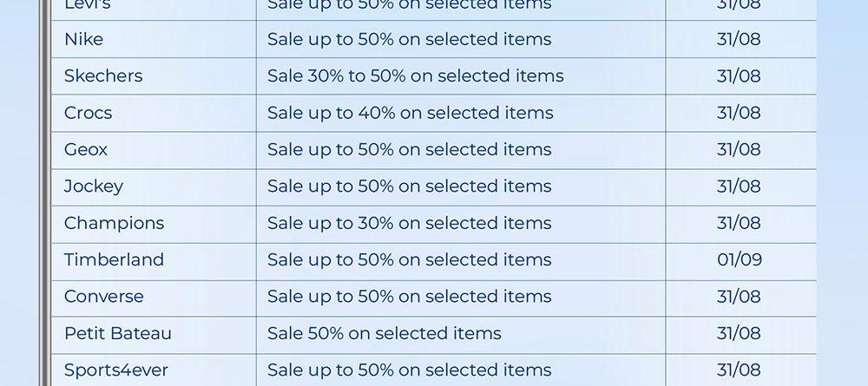The height and width of the screenshot is (386, 868).
Task: Click the Nike brand name cell
Action: click(x=83, y=39)
